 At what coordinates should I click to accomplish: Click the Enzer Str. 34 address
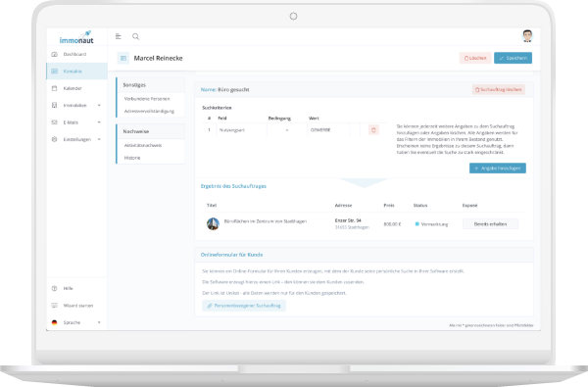[348, 220]
